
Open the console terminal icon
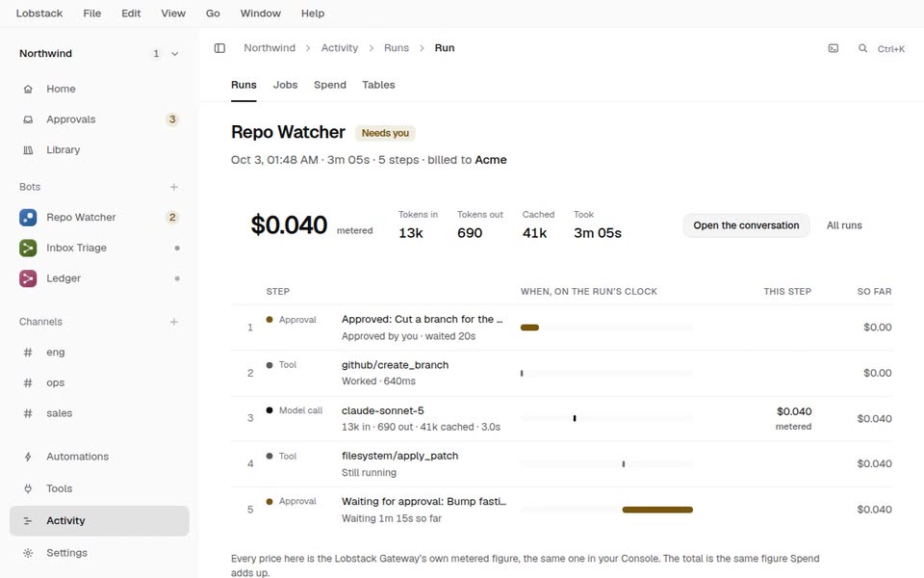point(834,48)
